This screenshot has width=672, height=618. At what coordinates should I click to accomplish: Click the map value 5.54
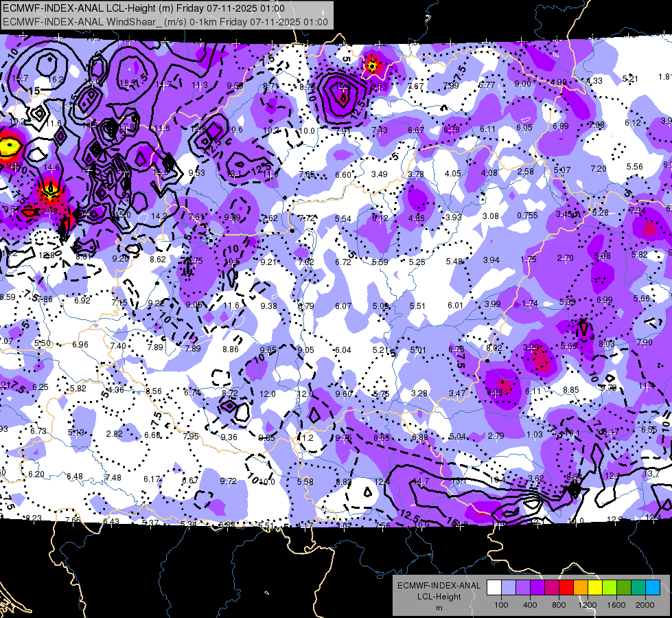pyautogui.click(x=343, y=219)
